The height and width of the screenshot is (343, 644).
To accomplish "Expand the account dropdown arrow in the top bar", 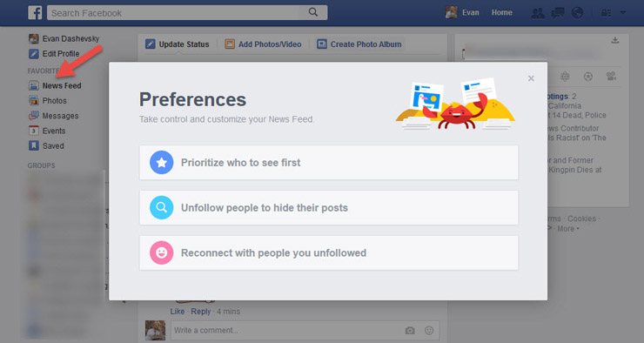I will (623, 13).
